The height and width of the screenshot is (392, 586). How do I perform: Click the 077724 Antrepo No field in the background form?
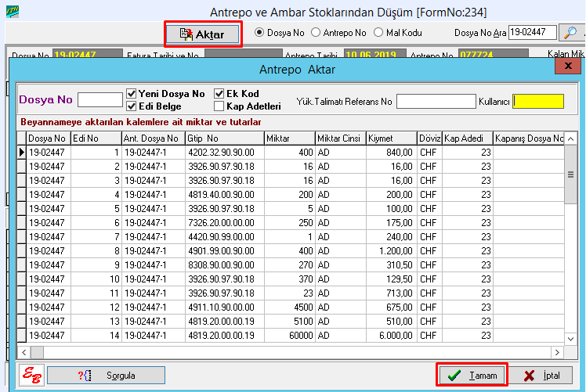point(494,53)
